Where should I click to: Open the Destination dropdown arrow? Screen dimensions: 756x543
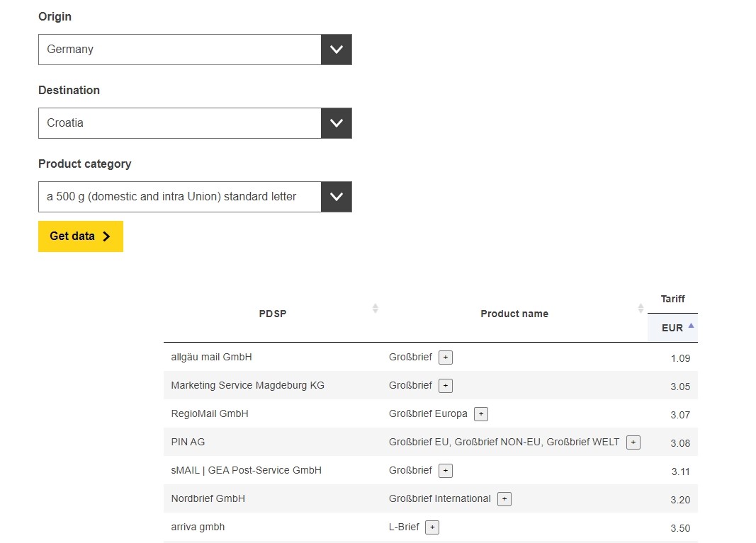click(336, 123)
